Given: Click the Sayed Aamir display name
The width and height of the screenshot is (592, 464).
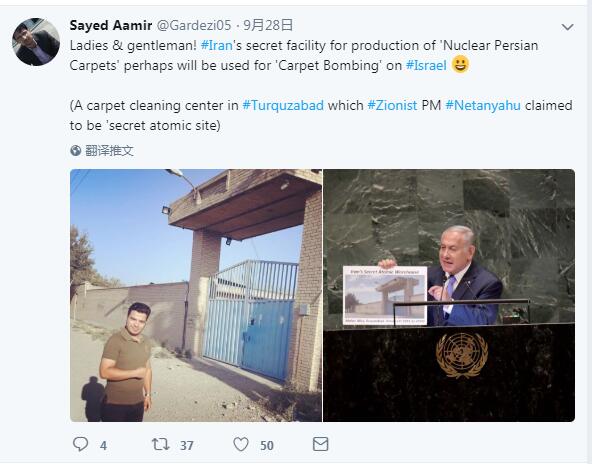Looking at the screenshot, I should (111, 25).
